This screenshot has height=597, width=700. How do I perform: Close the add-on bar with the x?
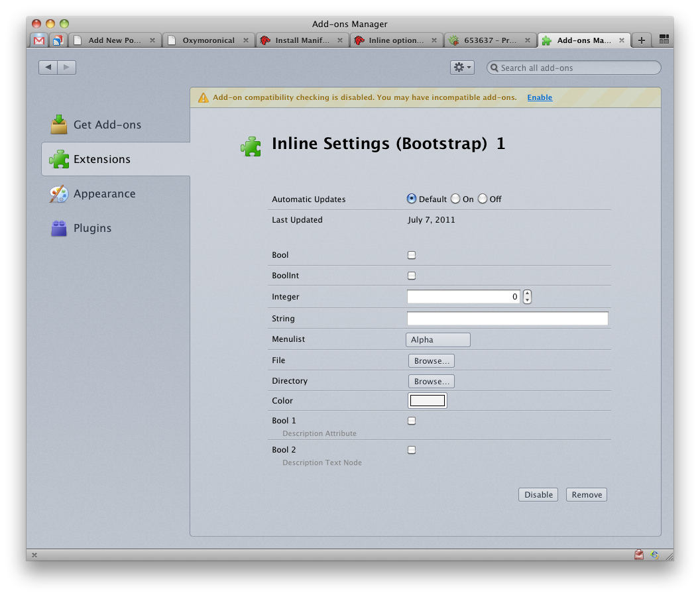pyautogui.click(x=34, y=555)
